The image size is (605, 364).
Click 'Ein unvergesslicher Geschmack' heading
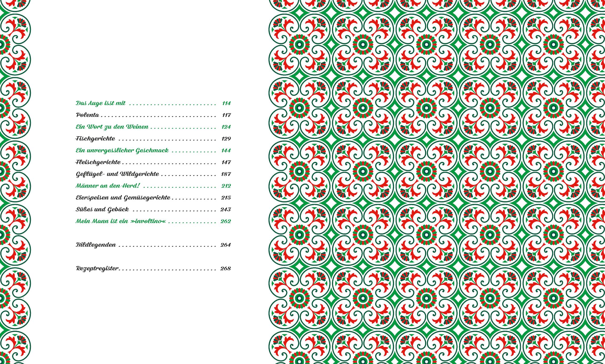coord(122,150)
